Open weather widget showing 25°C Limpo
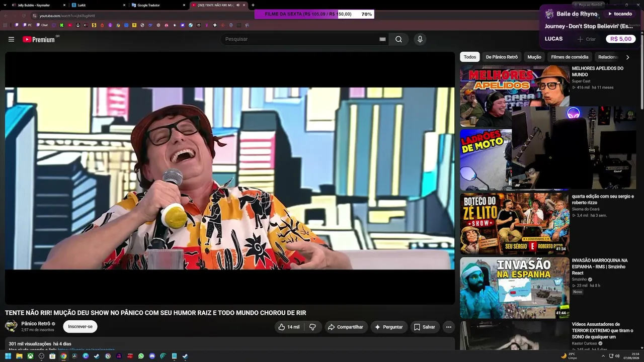The height and width of the screenshot is (362, 644). 569,356
